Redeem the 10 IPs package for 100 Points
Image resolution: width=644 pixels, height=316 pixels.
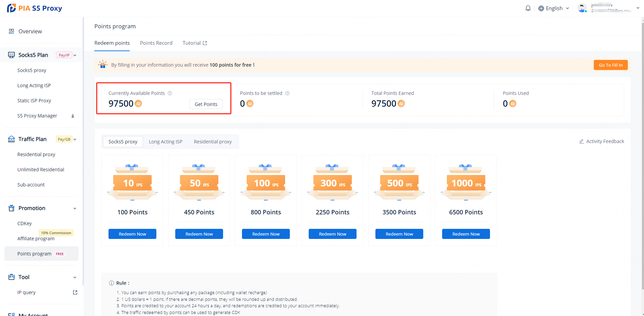(132, 234)
